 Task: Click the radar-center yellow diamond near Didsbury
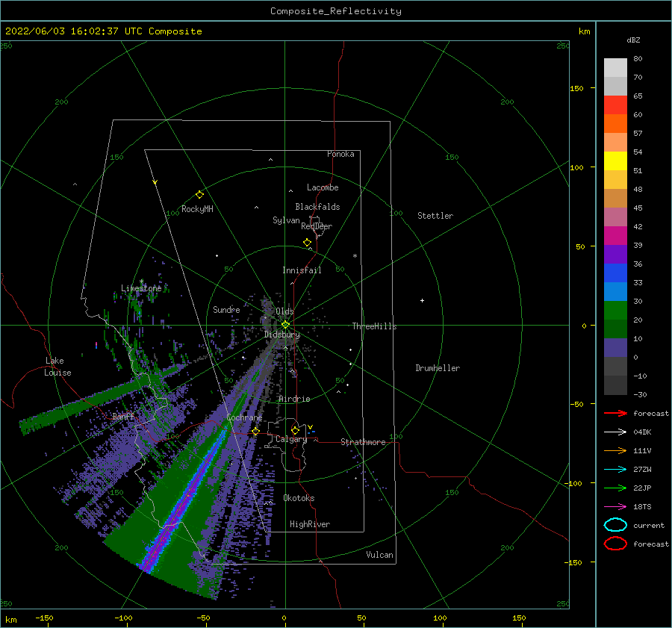[x=285, y=325]
